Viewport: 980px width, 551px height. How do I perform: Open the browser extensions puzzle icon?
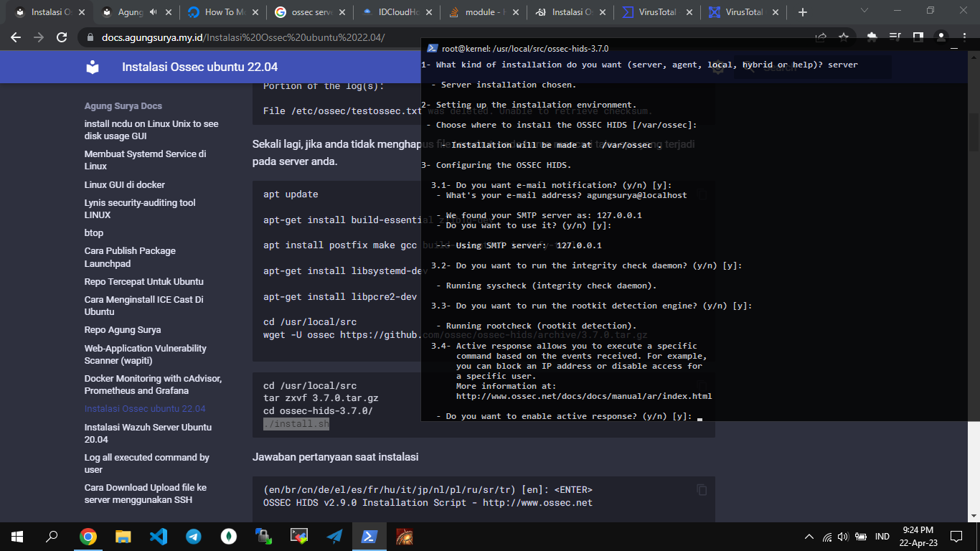click(872, 37)
